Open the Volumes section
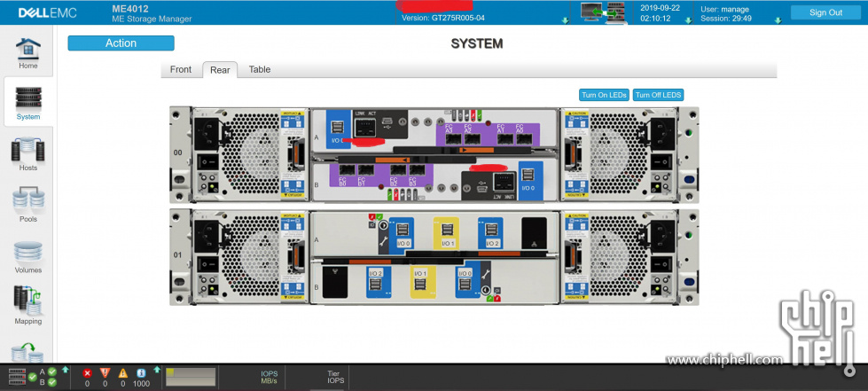The image size is (868, 391). [28, 255]
